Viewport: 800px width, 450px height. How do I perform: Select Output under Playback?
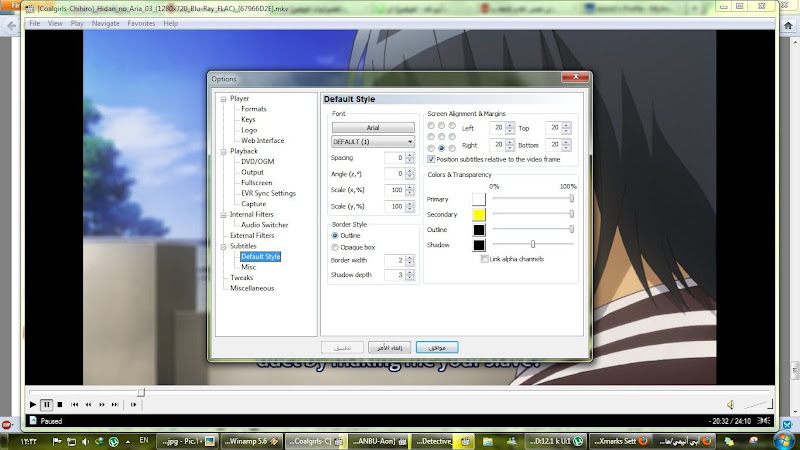[253, 172]
